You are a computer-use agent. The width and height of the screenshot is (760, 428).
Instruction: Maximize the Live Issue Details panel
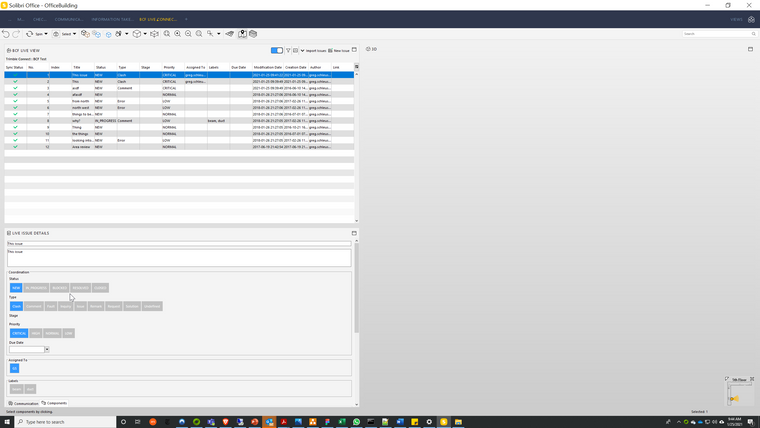354,233
